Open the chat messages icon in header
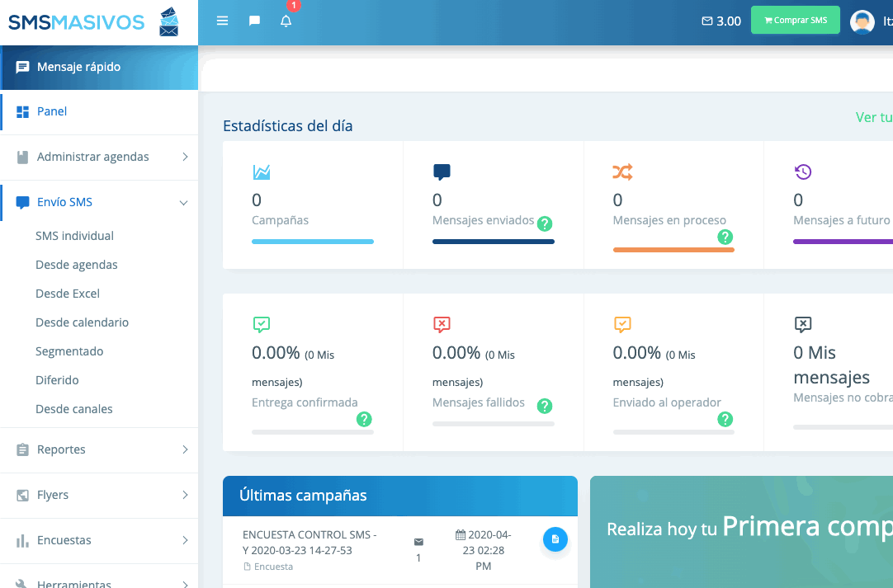This screenshot has width=893, height=588. pos(254,21)
